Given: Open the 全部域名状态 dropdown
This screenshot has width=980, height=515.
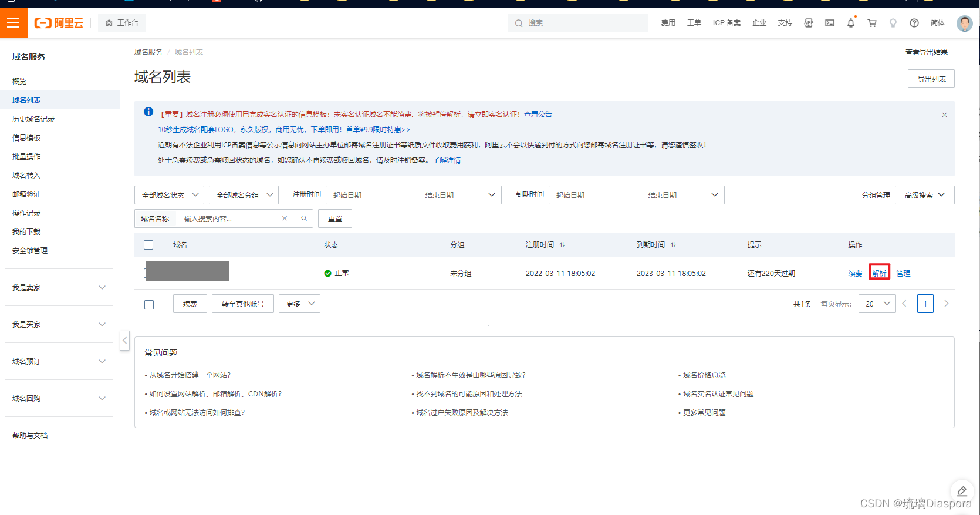Looking at the screenshot, I should (x=169, y=195).
